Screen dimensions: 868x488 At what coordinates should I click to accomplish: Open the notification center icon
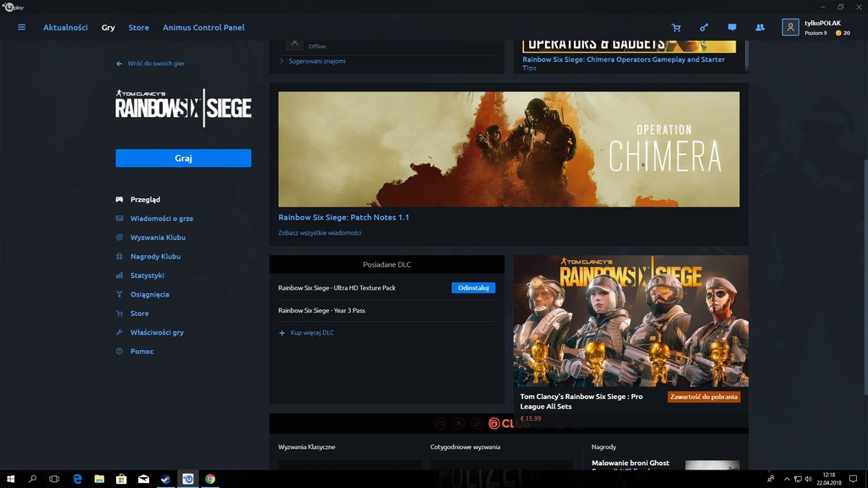click(x=853, y=480)
